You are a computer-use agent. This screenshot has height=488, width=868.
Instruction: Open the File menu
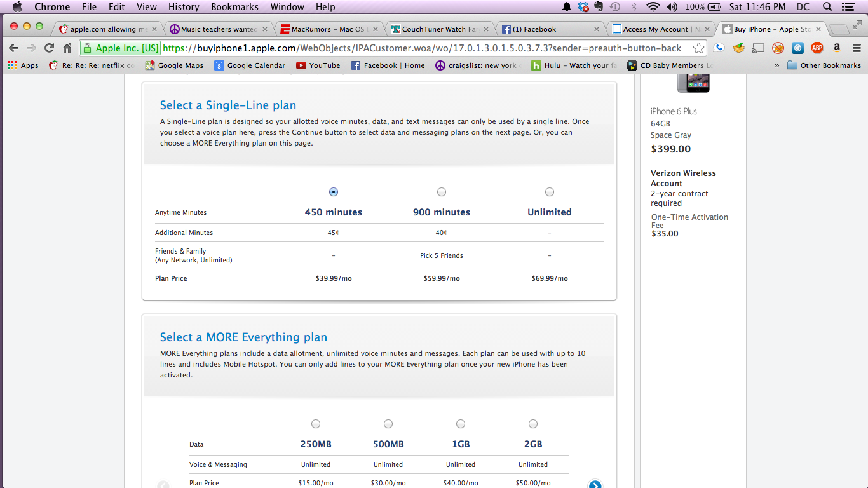(89, 7)
